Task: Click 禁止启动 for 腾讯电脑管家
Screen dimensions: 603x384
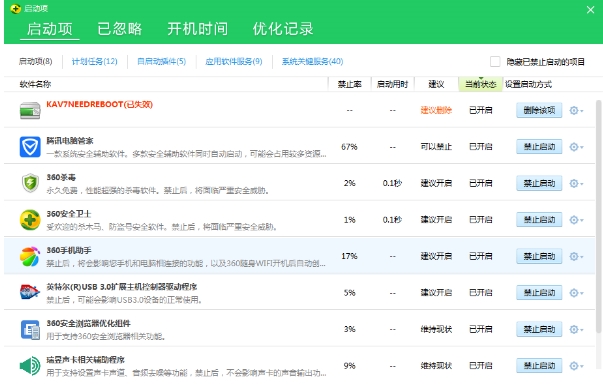Action: coord(539,147)
